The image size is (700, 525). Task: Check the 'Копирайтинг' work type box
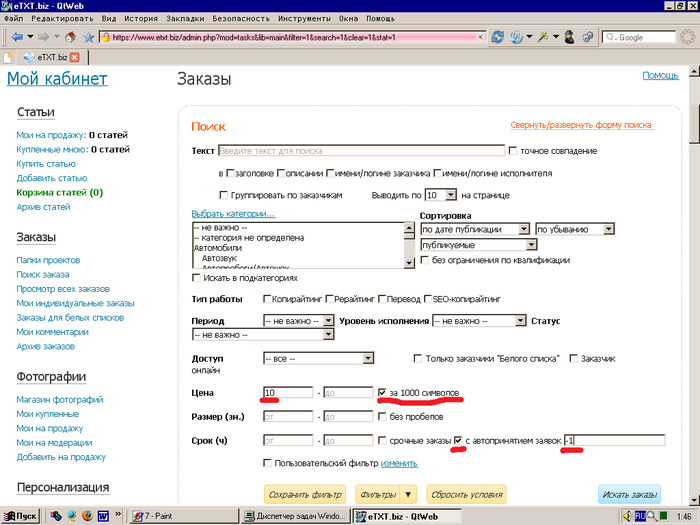point(267,299)
